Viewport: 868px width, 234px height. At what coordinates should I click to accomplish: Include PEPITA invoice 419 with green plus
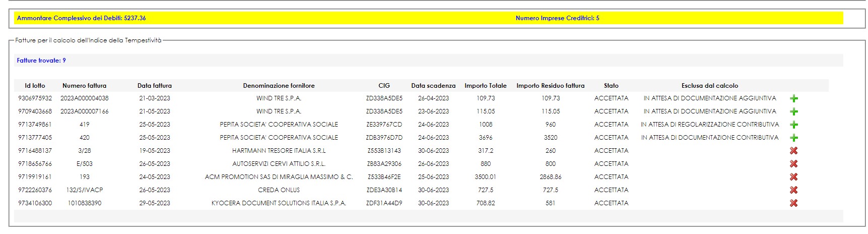point(794,125)
